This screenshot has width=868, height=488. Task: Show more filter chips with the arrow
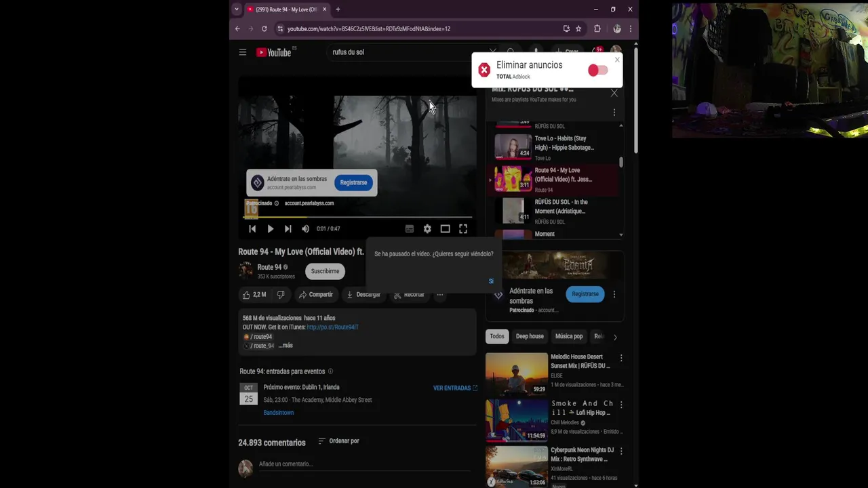click(615, 337)
